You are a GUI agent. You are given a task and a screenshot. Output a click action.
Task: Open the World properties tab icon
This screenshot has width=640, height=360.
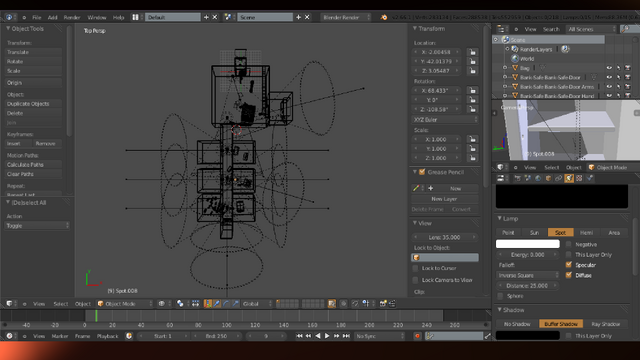click(x=538, y=178)
